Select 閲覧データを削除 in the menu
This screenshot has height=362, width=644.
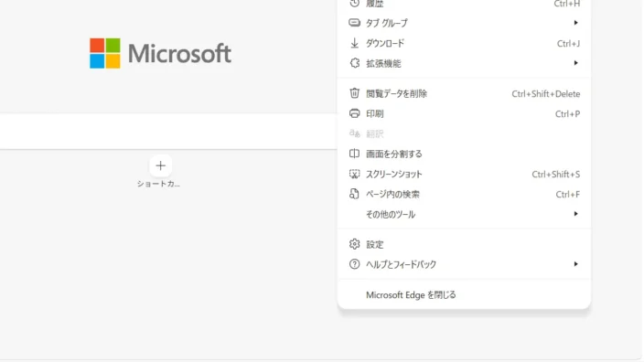tap(464, 93)
